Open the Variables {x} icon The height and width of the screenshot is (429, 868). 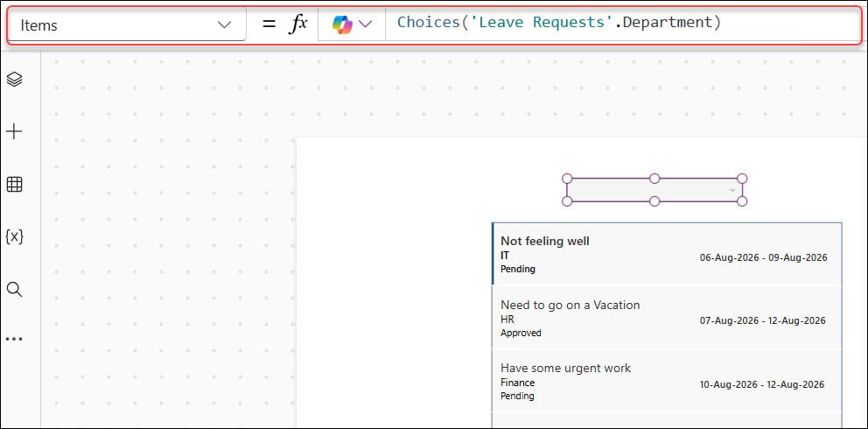click(x=14, y=237)
